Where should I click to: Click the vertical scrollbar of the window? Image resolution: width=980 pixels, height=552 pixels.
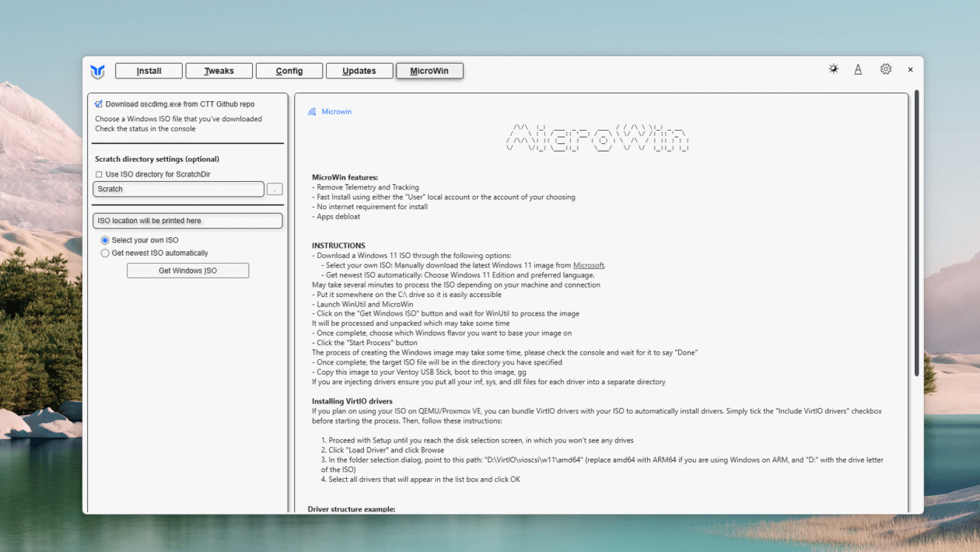[916, 233]
